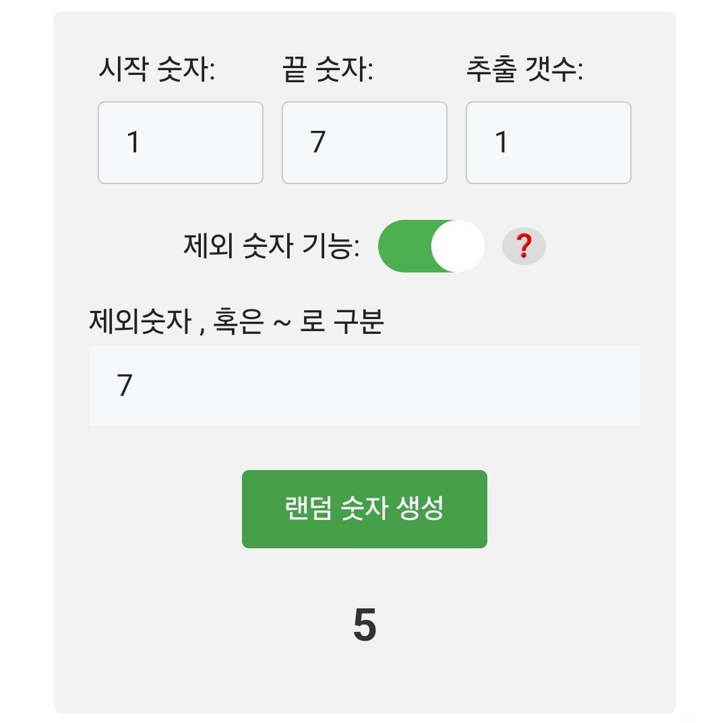Select the 추출 갯수 input field

[x=548, y=142]
